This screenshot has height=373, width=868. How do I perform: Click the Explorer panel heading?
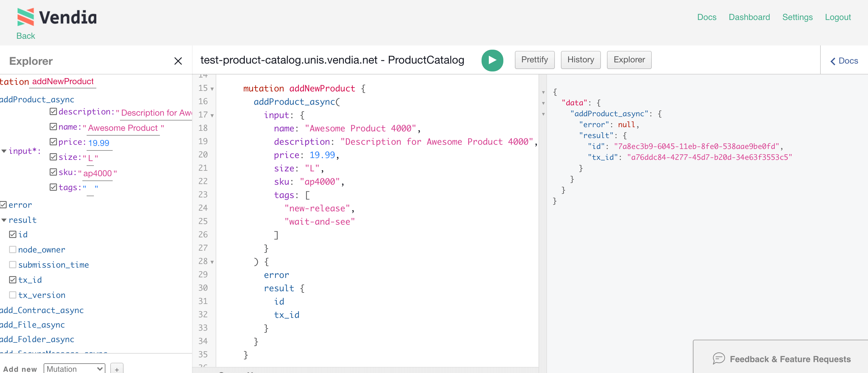(31, 61)
